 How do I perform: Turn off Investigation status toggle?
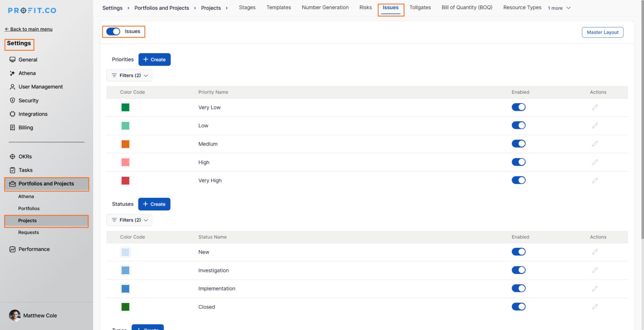(x=518, y=270)
